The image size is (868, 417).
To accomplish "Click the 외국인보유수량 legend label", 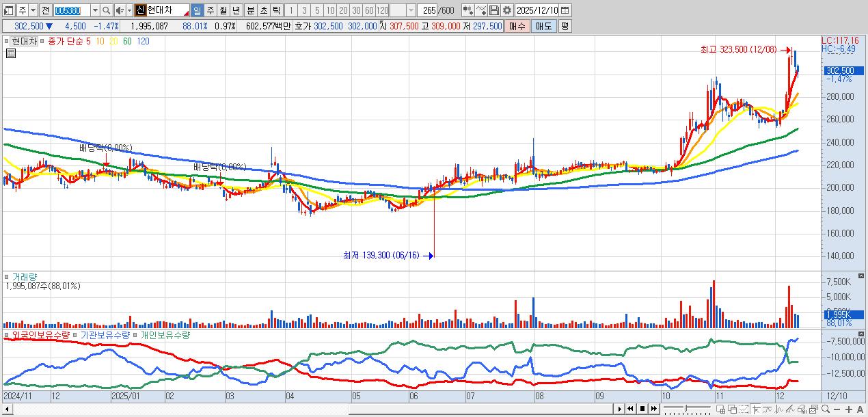I will [x=40, y=336].
